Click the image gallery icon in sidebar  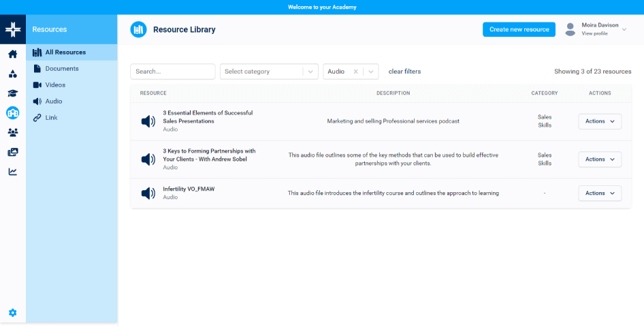12,152
